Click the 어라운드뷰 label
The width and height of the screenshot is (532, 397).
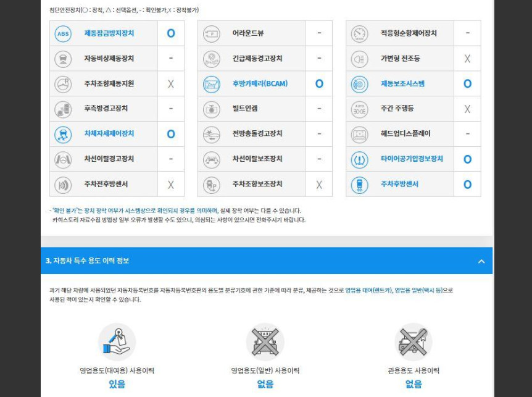pos(247,33)
